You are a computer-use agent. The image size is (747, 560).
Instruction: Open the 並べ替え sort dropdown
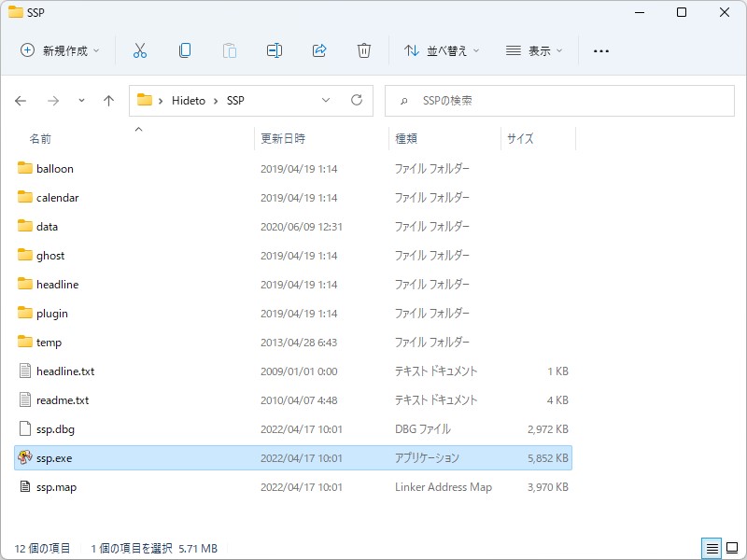pyautogui.click(x=439, y=50)
